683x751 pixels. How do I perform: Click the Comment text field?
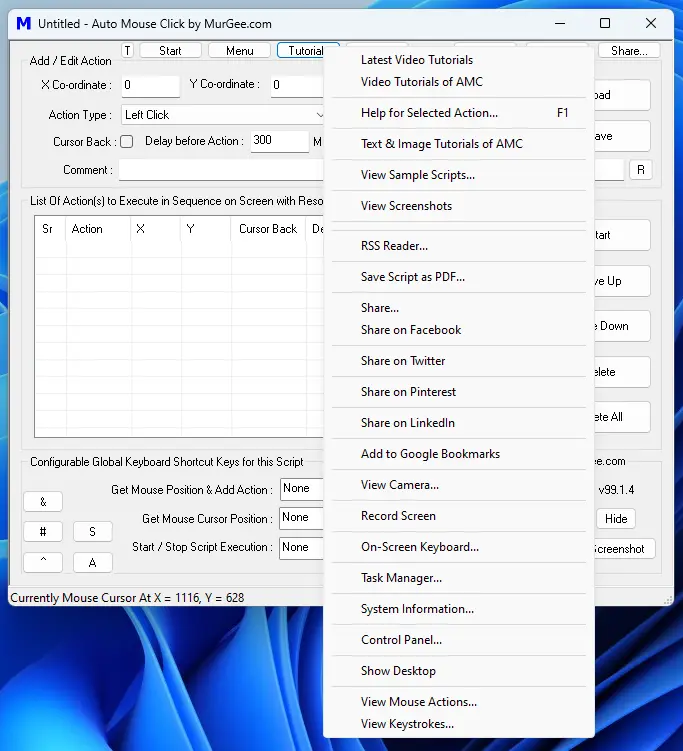click(x=221, y=170)
